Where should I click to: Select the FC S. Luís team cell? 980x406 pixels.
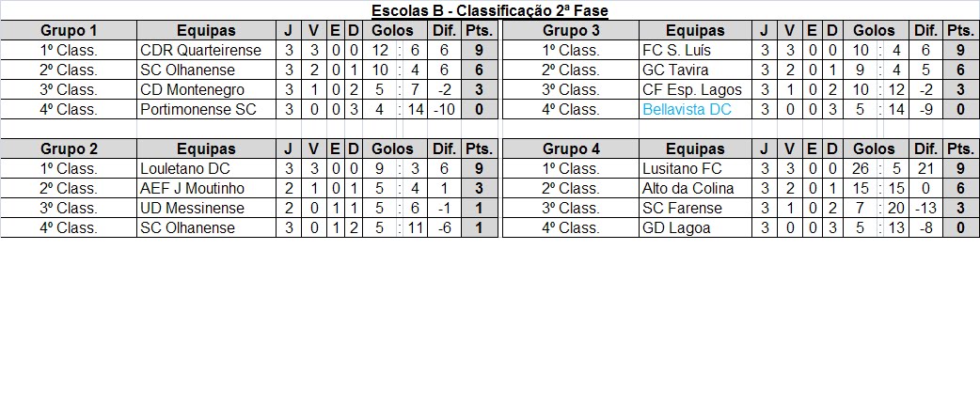point(695,51)
